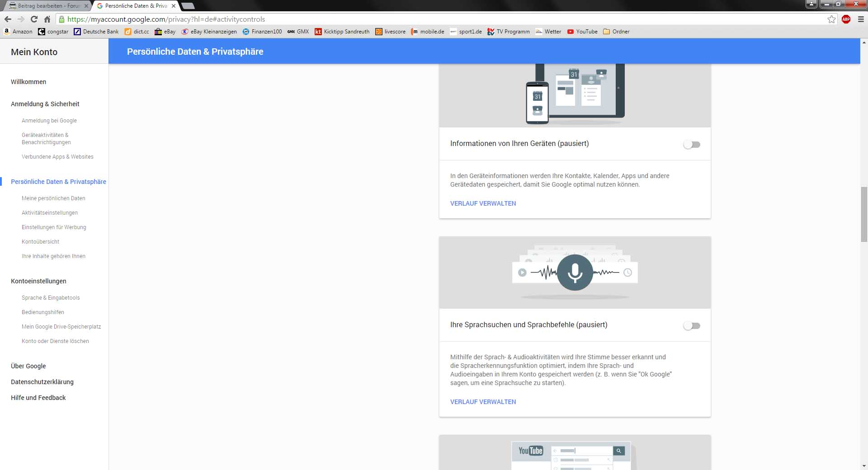Click the page vertical scrollbar thumb
This screenshot has height=470, width=868.
point(864,215)
